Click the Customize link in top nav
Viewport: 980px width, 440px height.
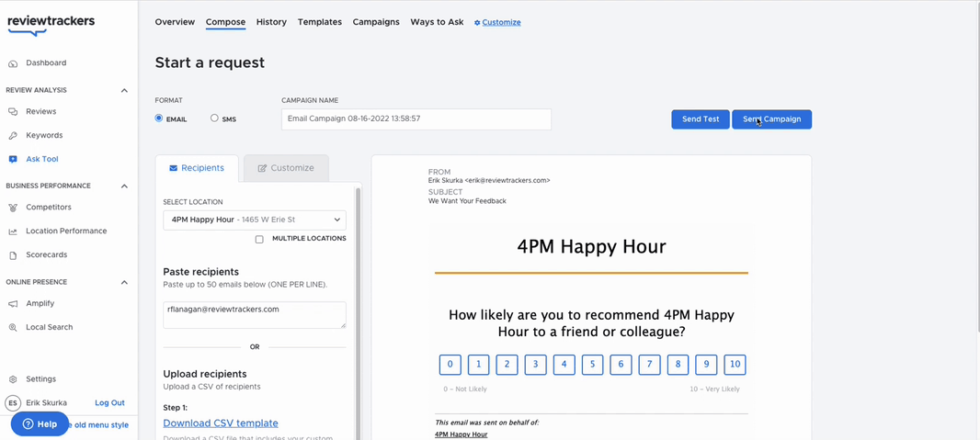(501, 22)
